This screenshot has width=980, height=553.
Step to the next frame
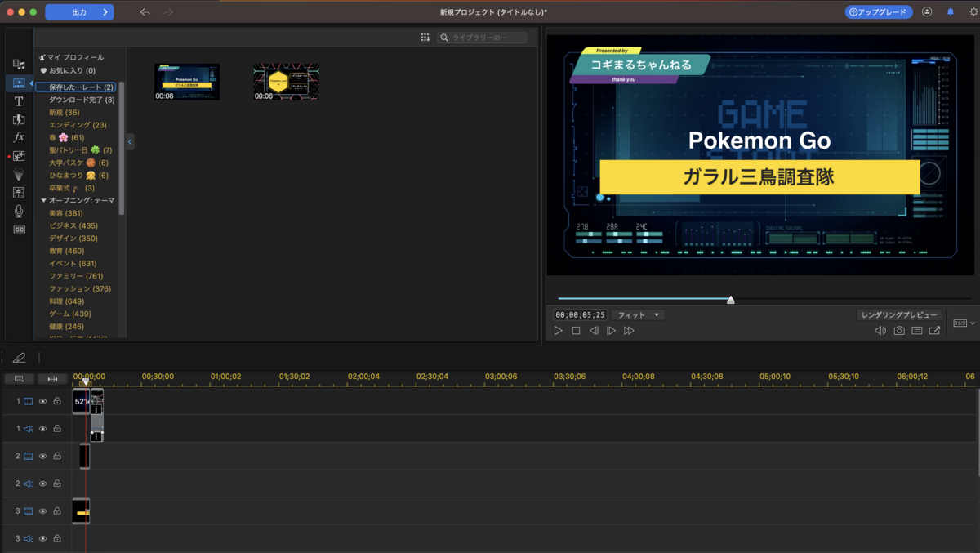(x=611, y=331)
